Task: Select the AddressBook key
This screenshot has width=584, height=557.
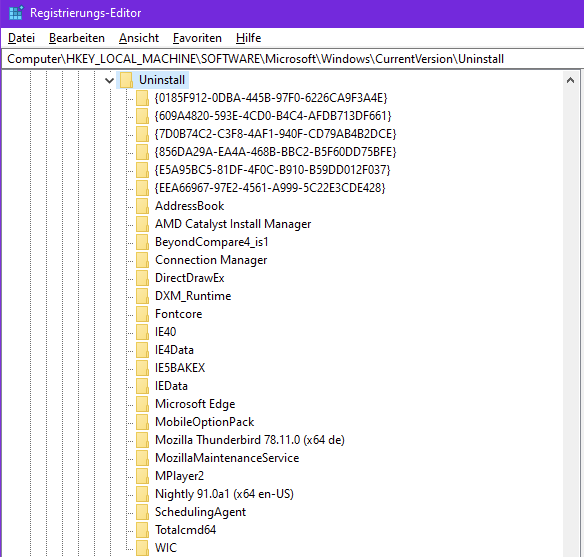Action: click(190, 206)
